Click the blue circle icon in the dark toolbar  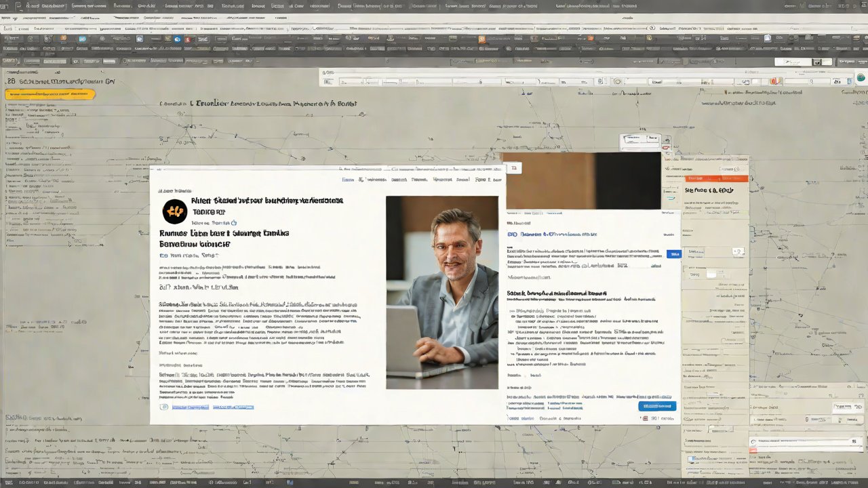click(178, 39)
